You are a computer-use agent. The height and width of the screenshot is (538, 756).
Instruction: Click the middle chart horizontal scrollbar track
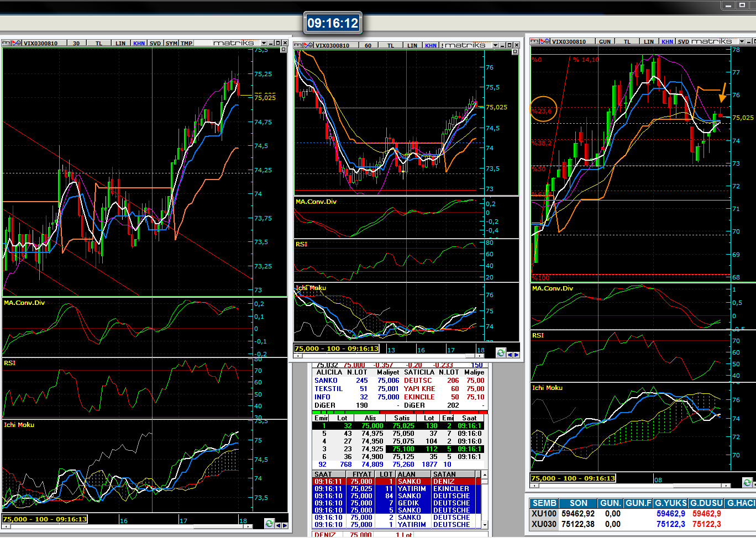click(x=387, y=356)
